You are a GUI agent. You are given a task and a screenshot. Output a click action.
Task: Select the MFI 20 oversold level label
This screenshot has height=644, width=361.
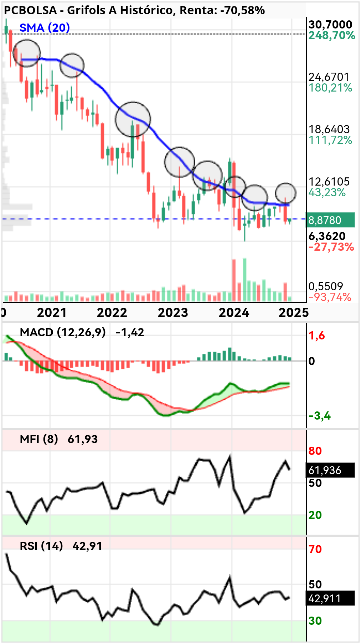315,515
